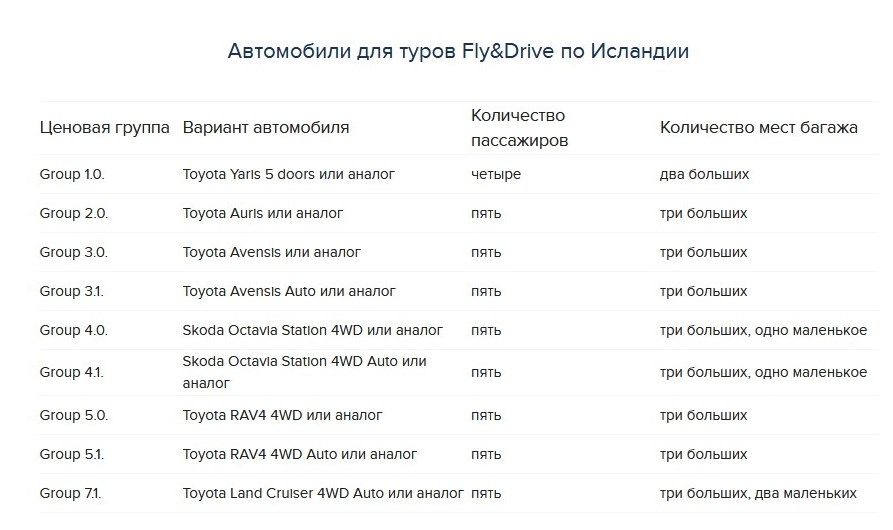Click the page heading Автомобили для туров Fly&Drive
Viewport: 893px width, 530px height.
[x=458, y=51]
